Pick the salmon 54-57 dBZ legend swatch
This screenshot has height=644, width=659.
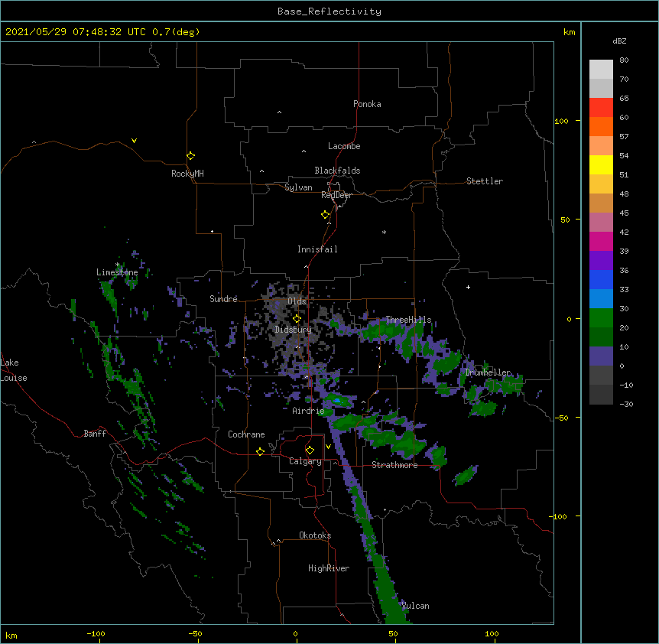click(x=601, y=145)
